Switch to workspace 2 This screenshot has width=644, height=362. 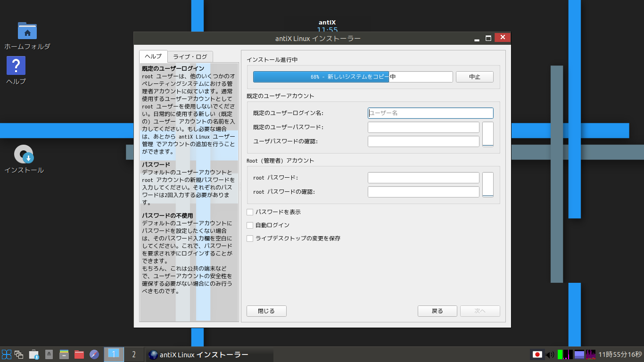[134, 354]
